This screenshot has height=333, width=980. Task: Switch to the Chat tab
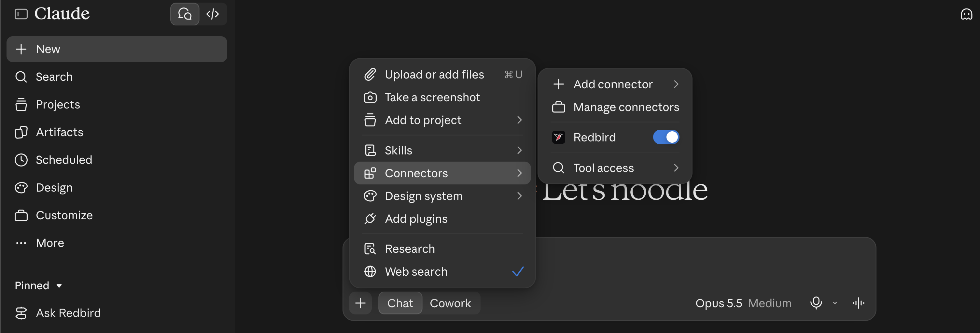[x=400, y=303]
